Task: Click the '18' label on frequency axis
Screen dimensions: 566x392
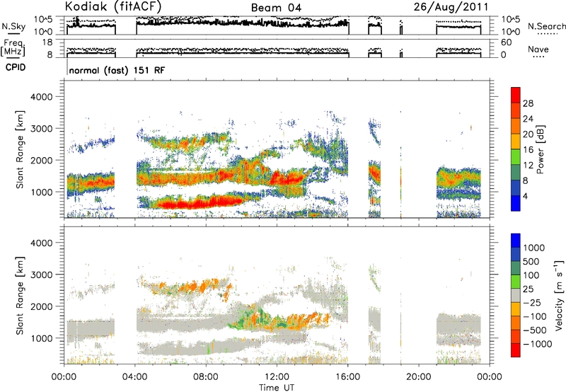Action: 47,42
